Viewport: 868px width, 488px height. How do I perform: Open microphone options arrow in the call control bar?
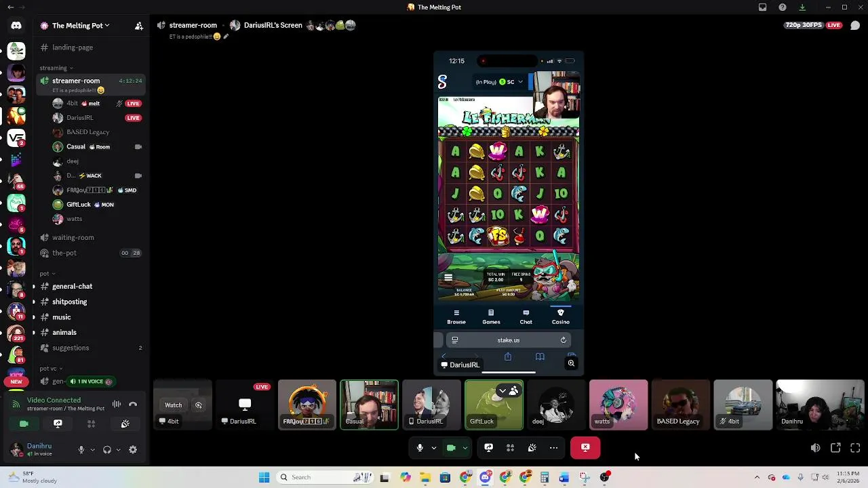tap(434, 447)
